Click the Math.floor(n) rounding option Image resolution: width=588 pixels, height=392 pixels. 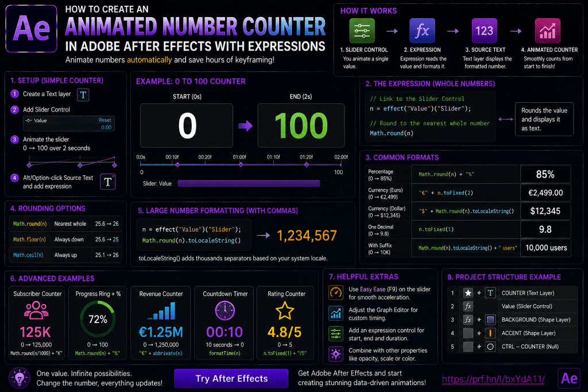point(29,240)
